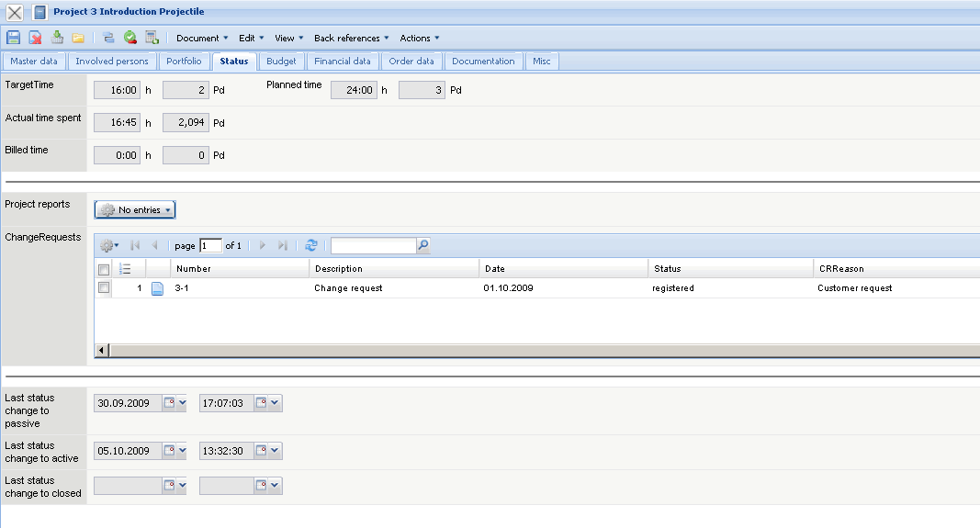Open the Actions menu
980x528 pixels.
[419, 38]
